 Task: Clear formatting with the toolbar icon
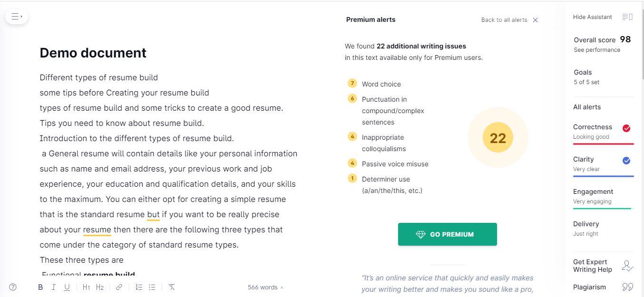(x=172, y=287)
